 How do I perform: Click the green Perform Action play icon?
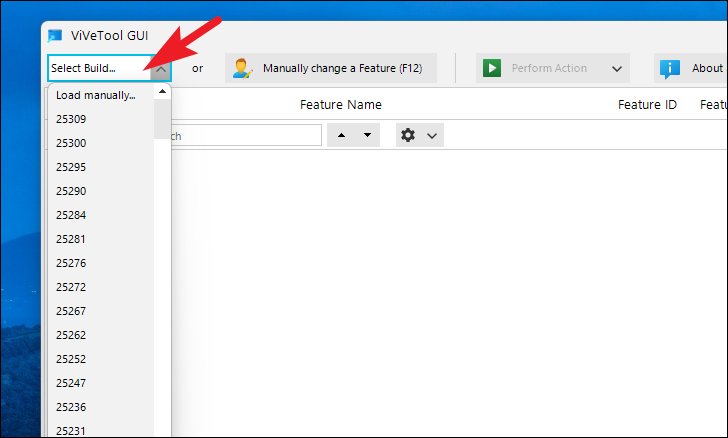pyautogui.click(x=492, y=68)
